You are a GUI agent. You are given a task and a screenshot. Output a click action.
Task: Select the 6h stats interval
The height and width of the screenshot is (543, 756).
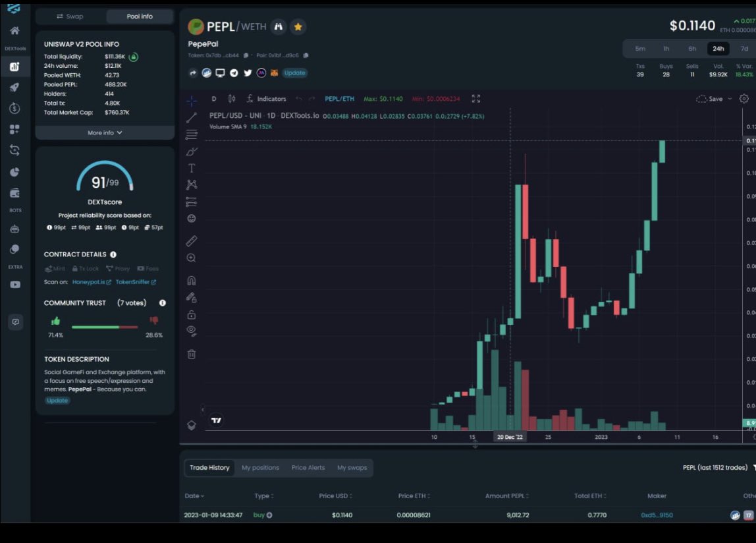[x=692, y=49]
